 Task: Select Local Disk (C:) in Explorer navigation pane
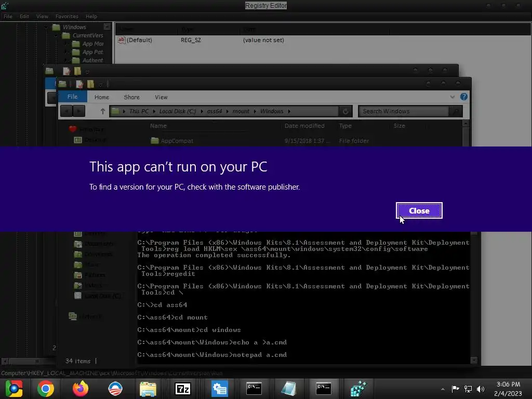click(97, 296)
